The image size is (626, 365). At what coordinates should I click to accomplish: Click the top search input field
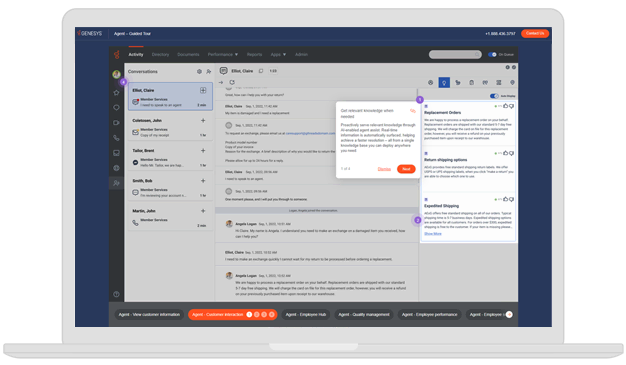(455, 54)
